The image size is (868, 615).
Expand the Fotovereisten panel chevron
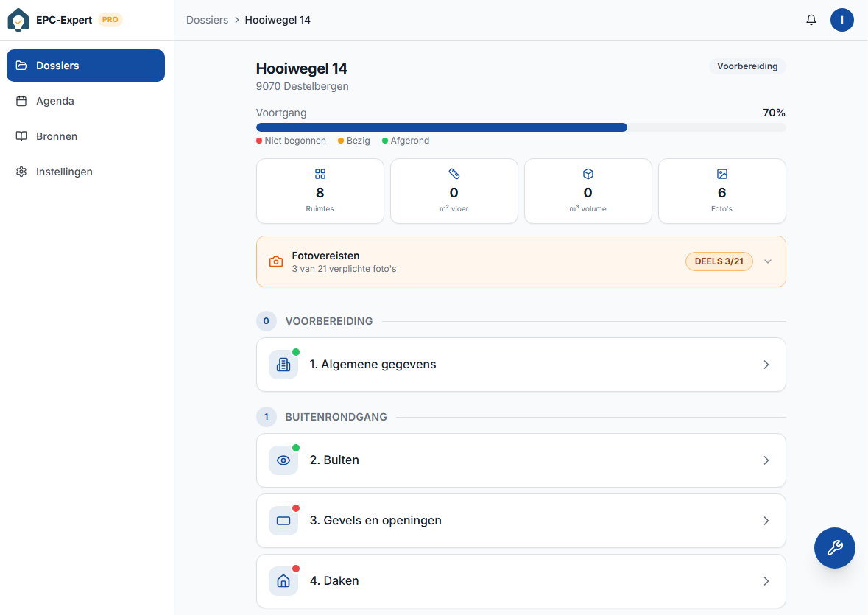tap(768, 261)
